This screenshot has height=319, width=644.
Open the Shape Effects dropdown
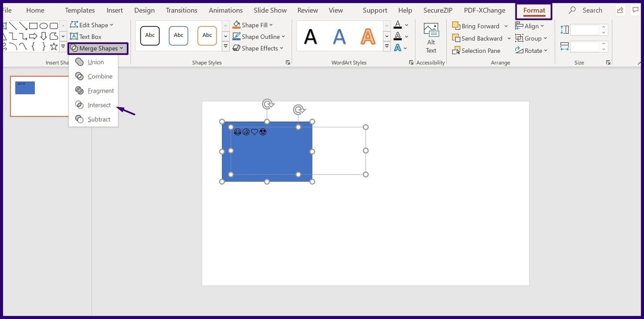click(258, 48)
